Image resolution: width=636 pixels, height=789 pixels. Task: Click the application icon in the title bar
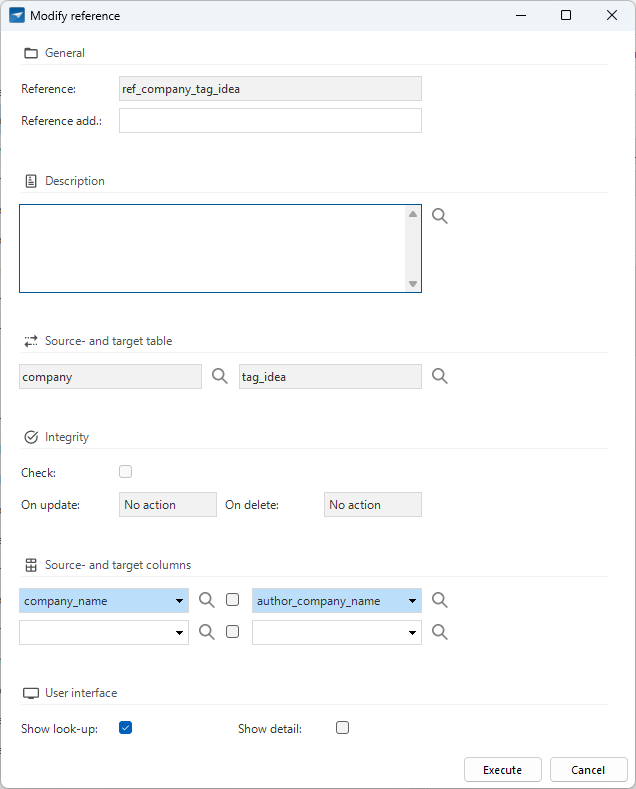click(17, 15)
